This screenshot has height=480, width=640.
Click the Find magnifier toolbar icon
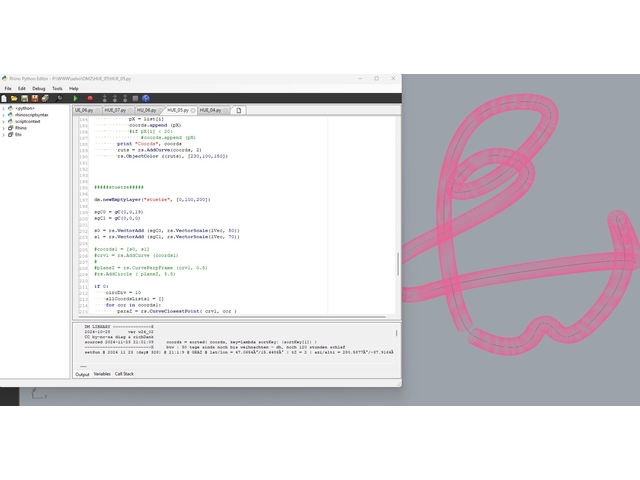click(60, 98)
